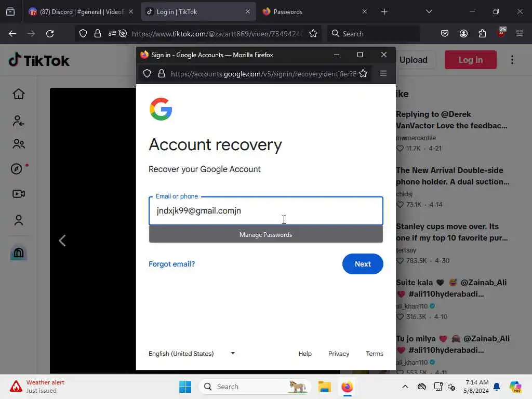The image size is (532, 399).
Task: Switch to Log in | TikTok tab
Action: click(198, 12)
